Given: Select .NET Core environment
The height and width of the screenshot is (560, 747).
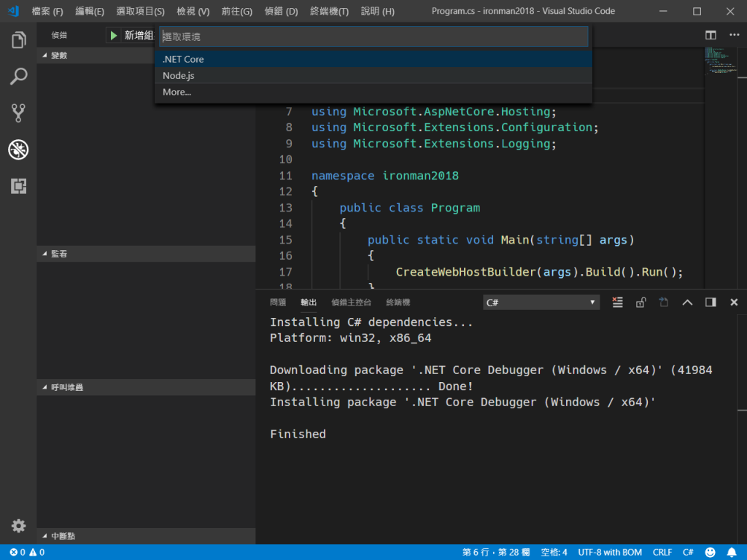Looking at the screenshot, I should coord(373,59).
